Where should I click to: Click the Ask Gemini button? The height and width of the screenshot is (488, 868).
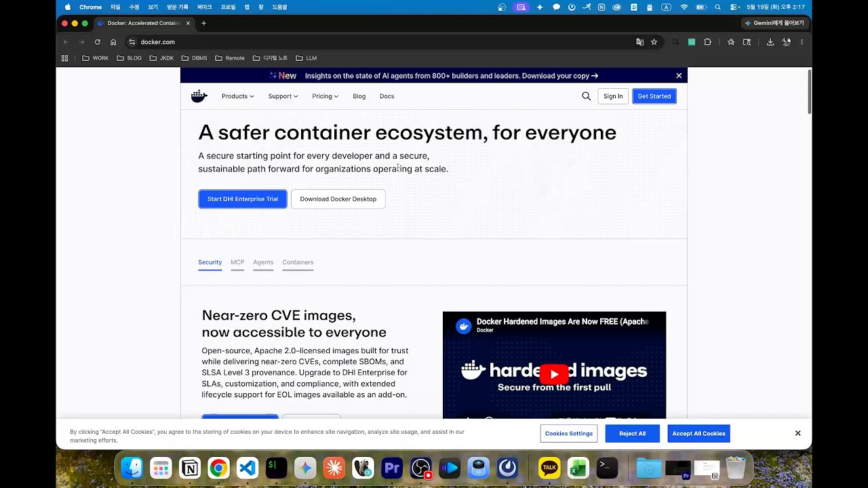[x=774, y=23]
